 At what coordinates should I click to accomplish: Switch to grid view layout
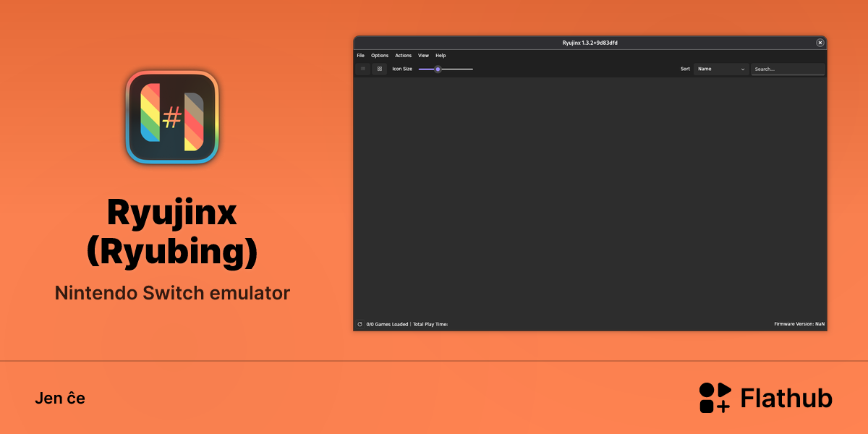click(x=379, y=69)
